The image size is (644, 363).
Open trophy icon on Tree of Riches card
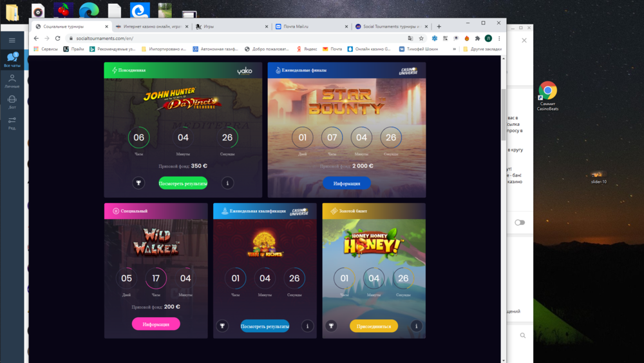pos(222,326)
